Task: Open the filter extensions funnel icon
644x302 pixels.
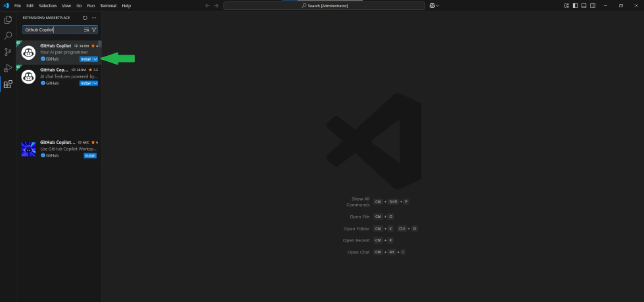Action: 94,30
